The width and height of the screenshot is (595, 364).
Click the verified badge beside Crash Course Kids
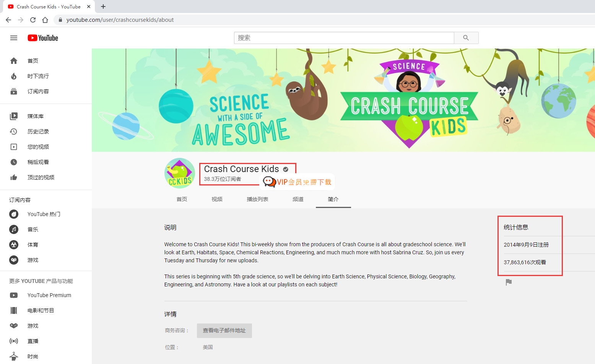click(286, 169)
